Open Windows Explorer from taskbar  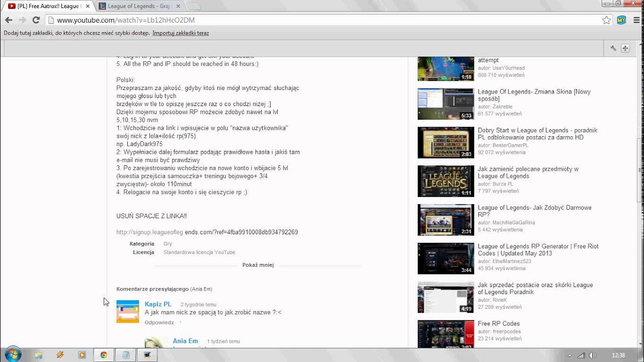pyautogui.click(x=38, y=355)
